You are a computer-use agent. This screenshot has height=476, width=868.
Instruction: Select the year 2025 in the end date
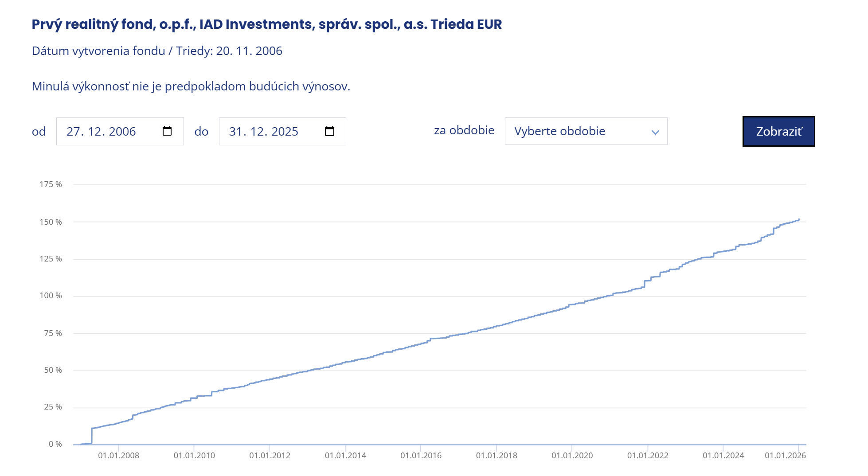[285, 132]
